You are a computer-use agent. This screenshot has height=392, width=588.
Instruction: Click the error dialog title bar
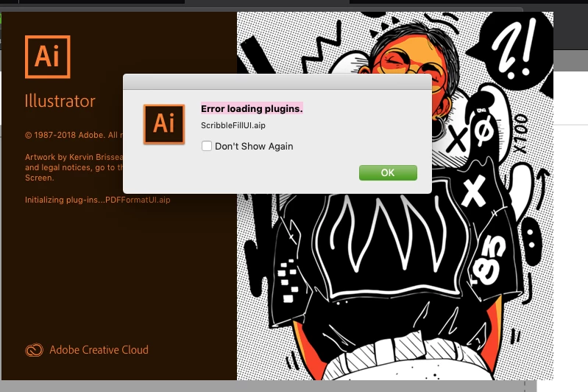[x=277, y=82]
